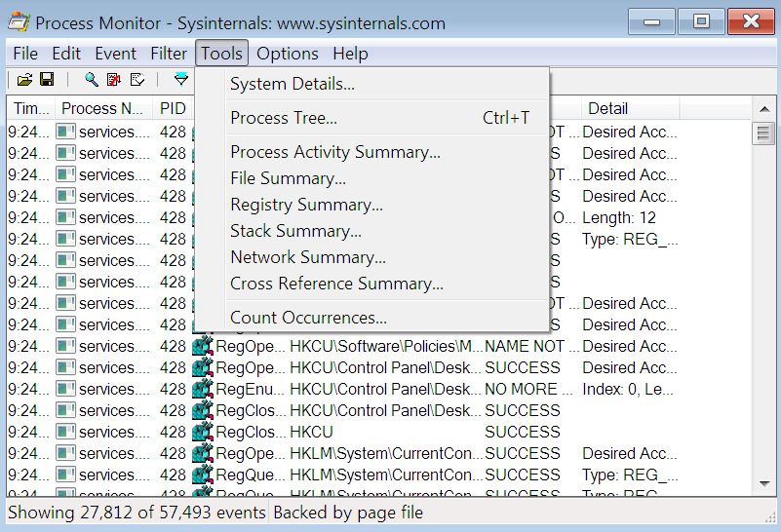
Task: Click the Clear display toolbar icon
Action: [137, 79]
